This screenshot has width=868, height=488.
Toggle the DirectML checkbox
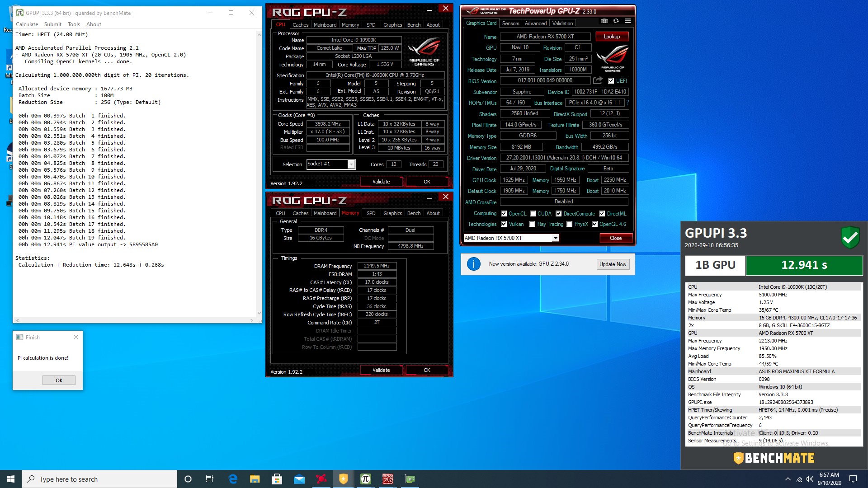[x=602, y=214]
